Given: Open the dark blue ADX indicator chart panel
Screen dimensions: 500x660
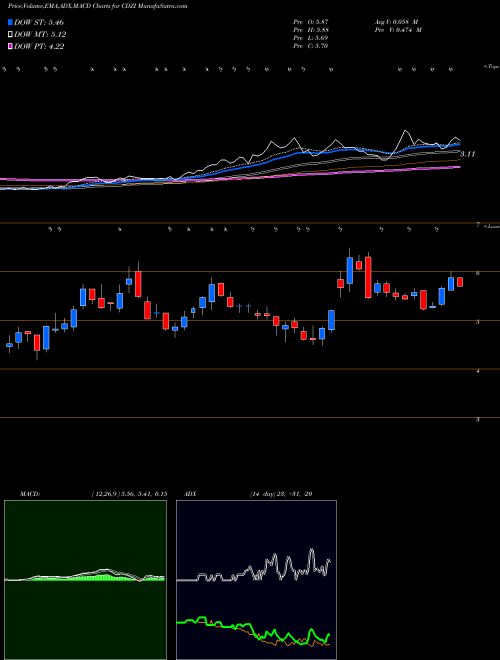Looking at the screenshot, I should point(256,580).
